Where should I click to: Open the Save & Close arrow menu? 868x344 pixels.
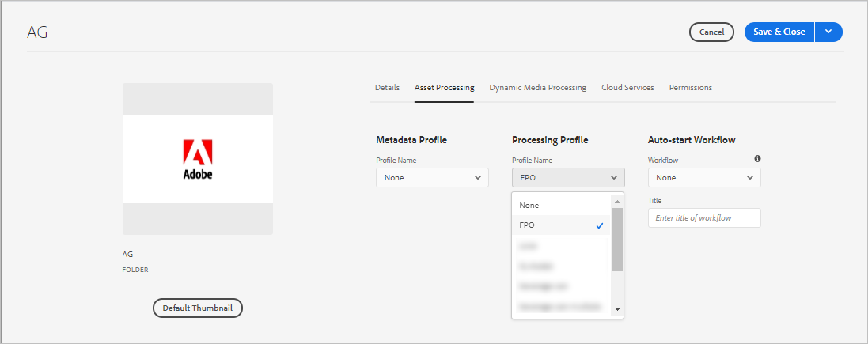pyautogui.click(x=828, y=32)
